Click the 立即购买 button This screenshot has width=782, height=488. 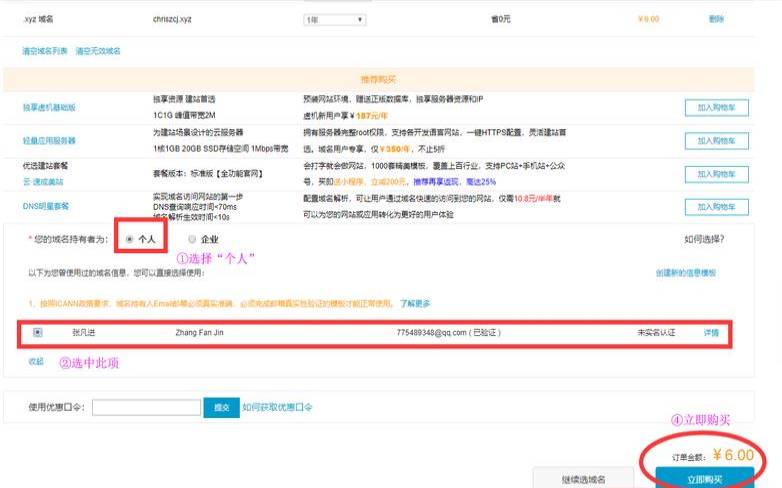(705, 479)
